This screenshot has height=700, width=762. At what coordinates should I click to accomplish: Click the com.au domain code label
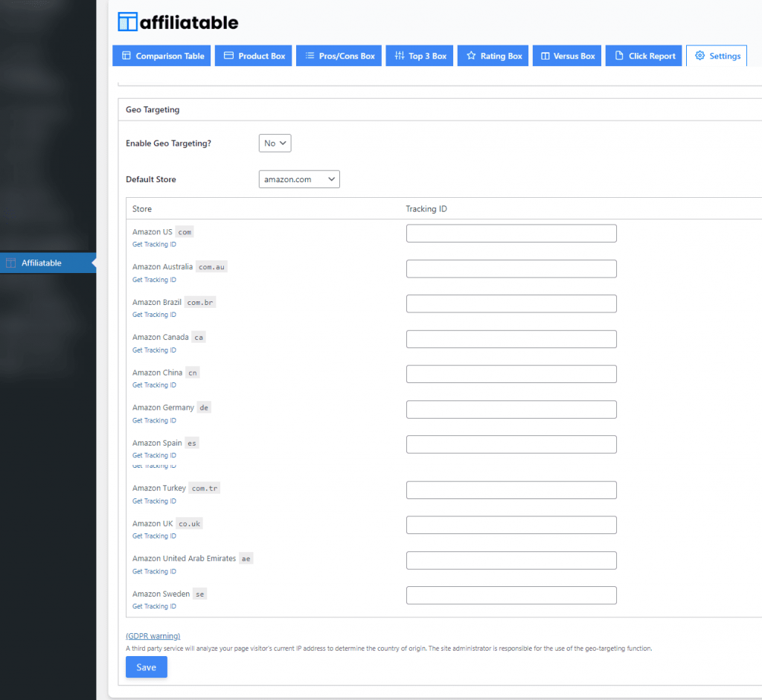tap(211, 267)
